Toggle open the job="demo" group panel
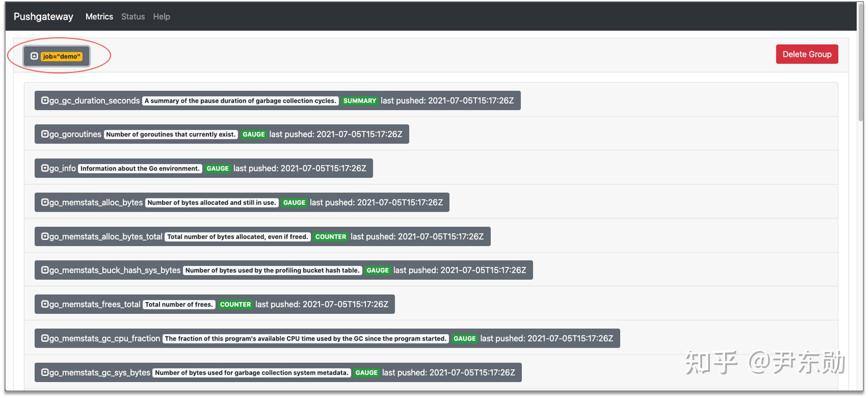The width and height of the screenshot is (868, 398). click(x=35, y=55)
